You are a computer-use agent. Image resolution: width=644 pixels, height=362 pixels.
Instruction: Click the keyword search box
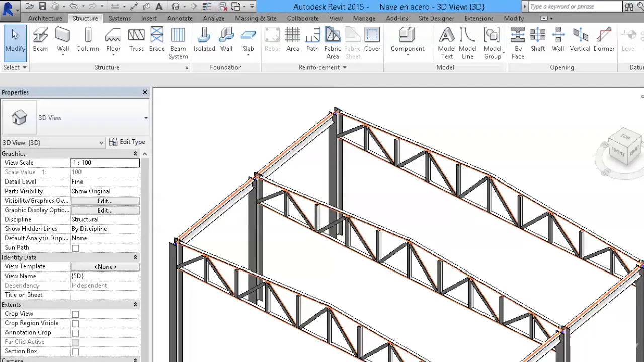click(576, 7)
